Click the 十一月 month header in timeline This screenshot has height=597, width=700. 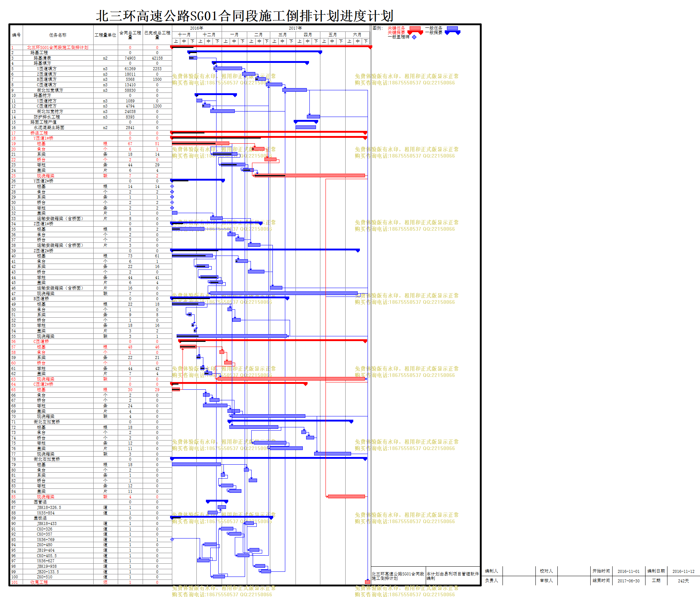184,35
